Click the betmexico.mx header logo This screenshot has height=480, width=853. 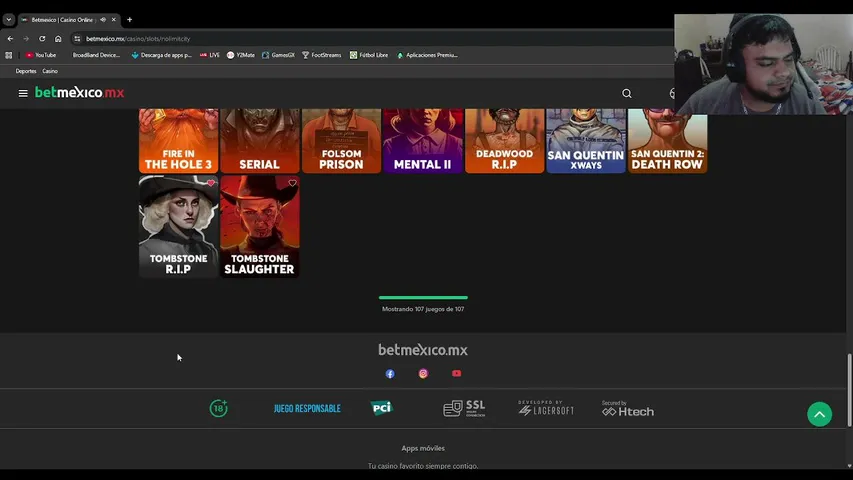tap(79, 93)
